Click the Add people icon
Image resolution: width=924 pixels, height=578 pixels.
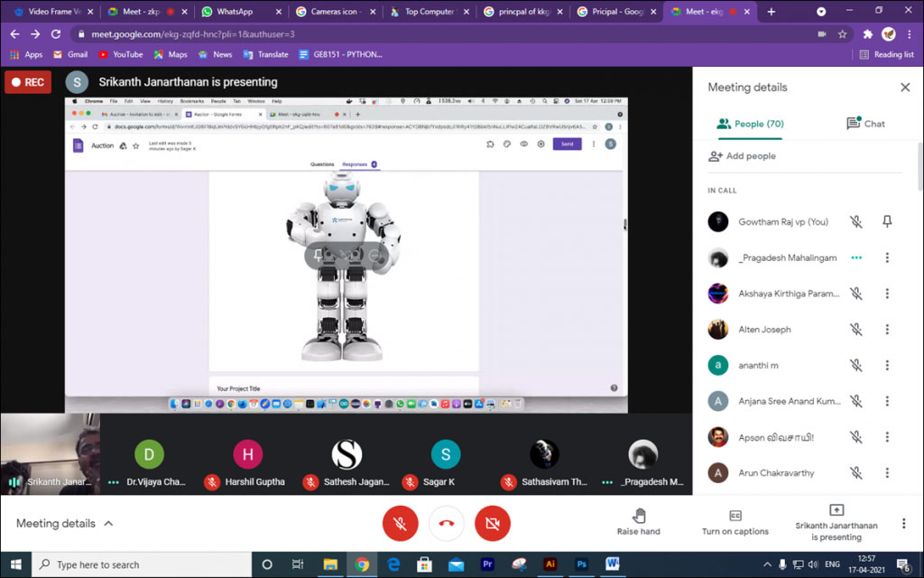pos(716,156)
